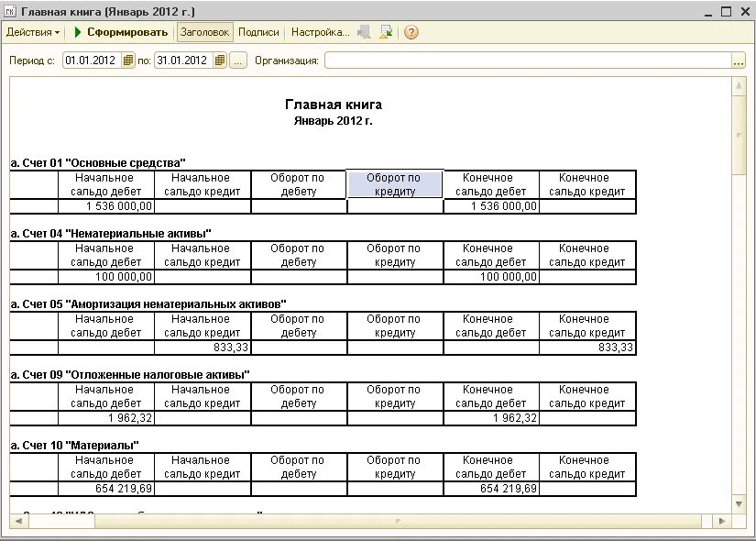Viewport: 756px width, 541px height.
Task: Click the report vertical scrollbar up arrow
Action: tap(739, 86)
